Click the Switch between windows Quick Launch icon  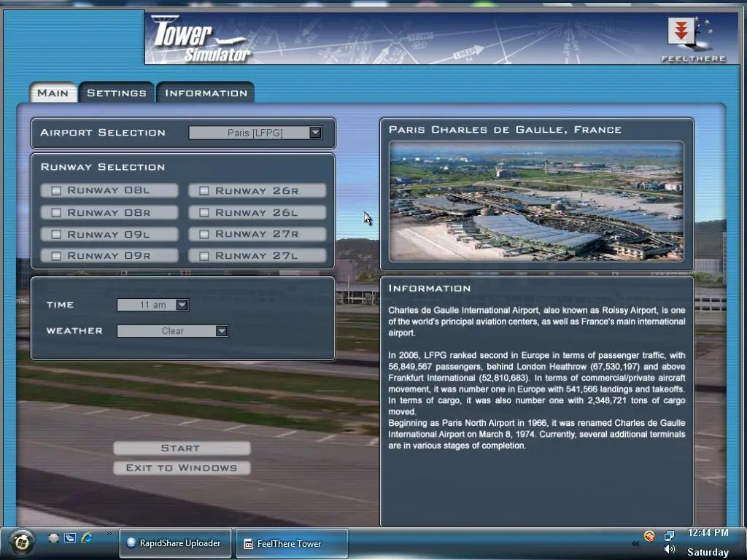coord(70,537)
